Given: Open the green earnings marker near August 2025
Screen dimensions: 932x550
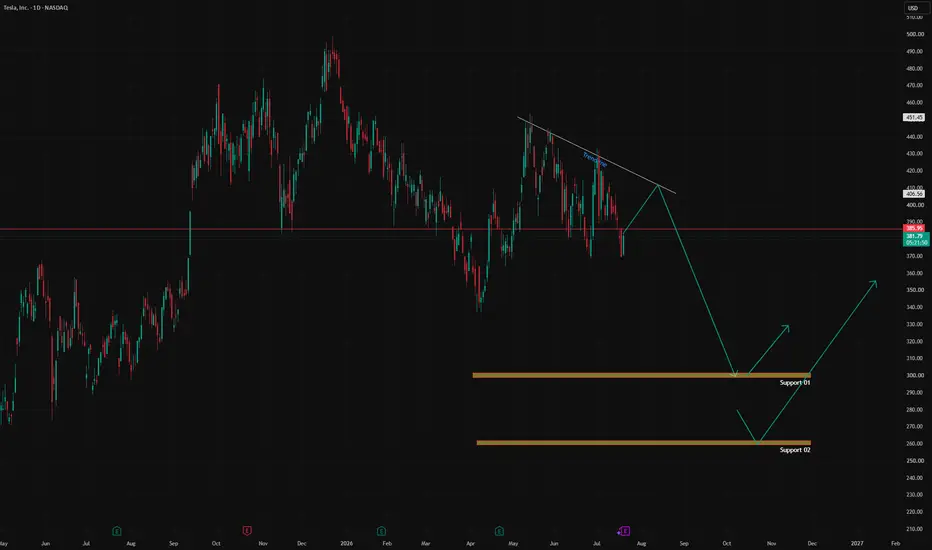Looking at the screenshot, I should pyautogui.click(x=116, y=531).
